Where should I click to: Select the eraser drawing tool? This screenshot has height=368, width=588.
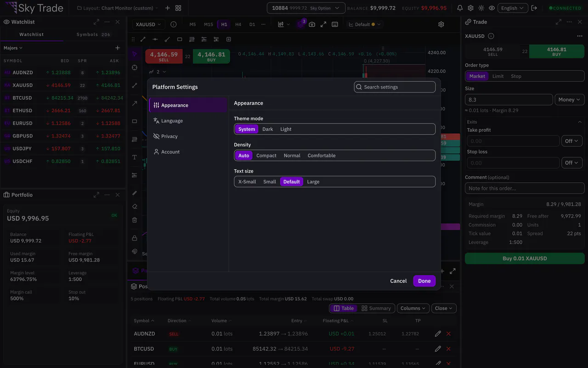135,207
